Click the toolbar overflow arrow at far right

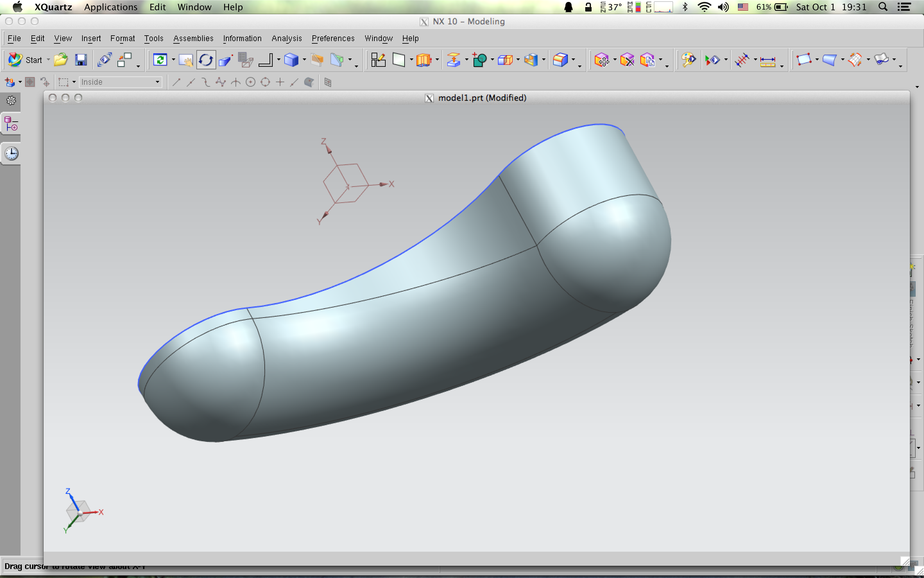(x=917, y=87)
